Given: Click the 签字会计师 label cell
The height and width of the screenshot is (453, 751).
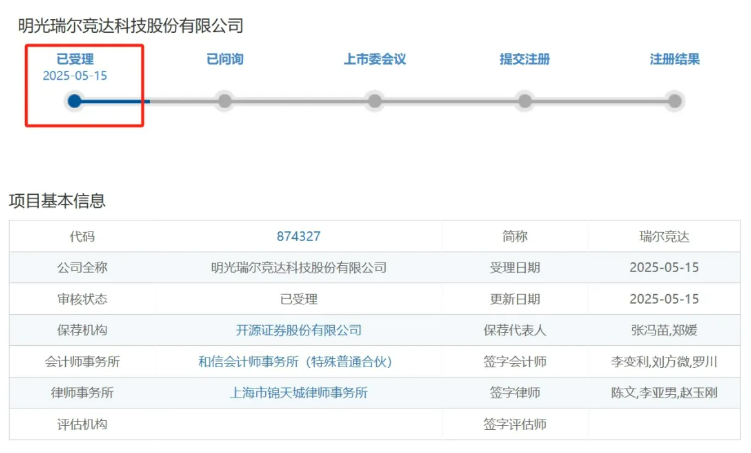Looking at the screenshot, I should click(x=515, y=362).
